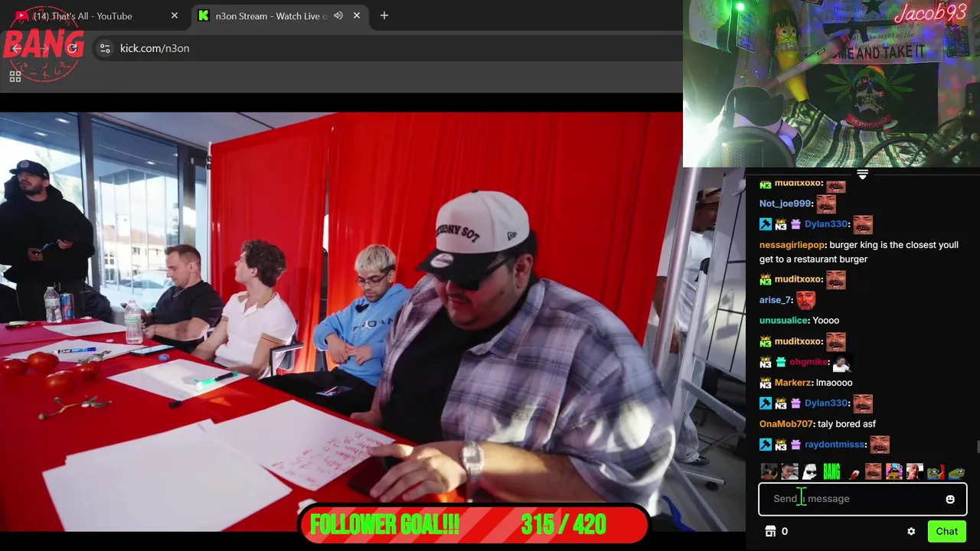Click gift badge beside ohgmike
The width and height of the screenshot is (980, 551).
coord(781,362)
